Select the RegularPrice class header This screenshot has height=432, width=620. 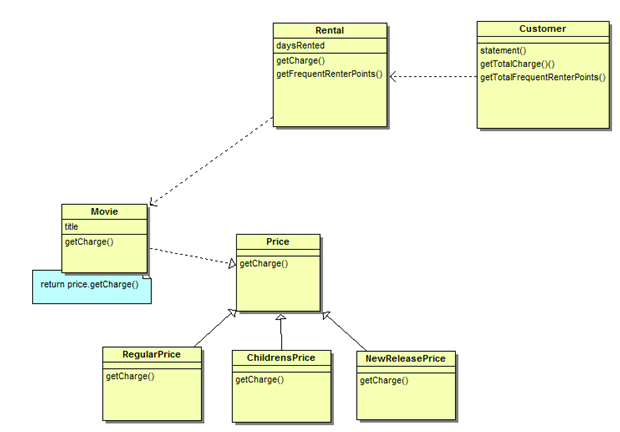pyautogui.click(x=151, y=355)
